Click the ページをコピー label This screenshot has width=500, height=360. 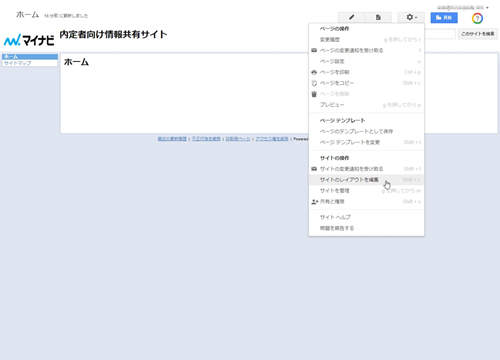337,83
